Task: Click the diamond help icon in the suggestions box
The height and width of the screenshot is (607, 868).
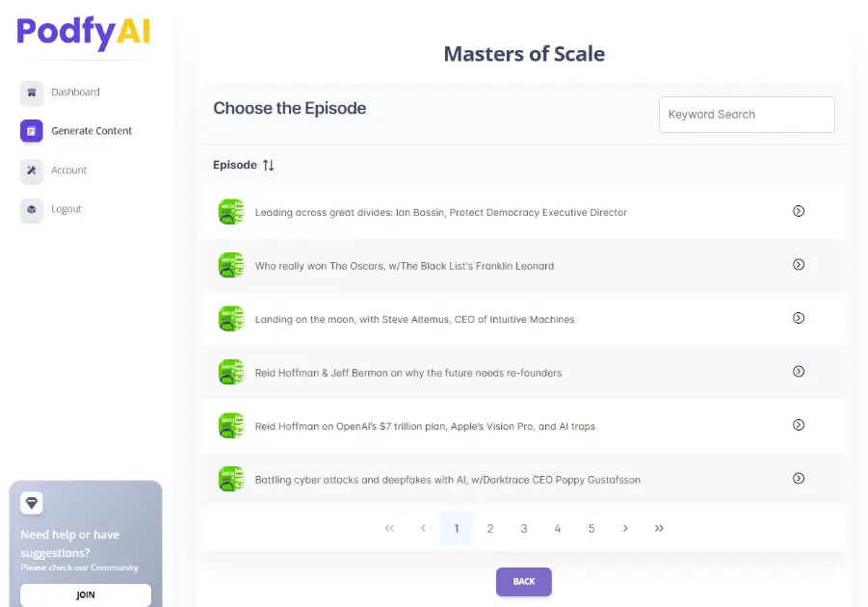Action: tap(31, 502)
